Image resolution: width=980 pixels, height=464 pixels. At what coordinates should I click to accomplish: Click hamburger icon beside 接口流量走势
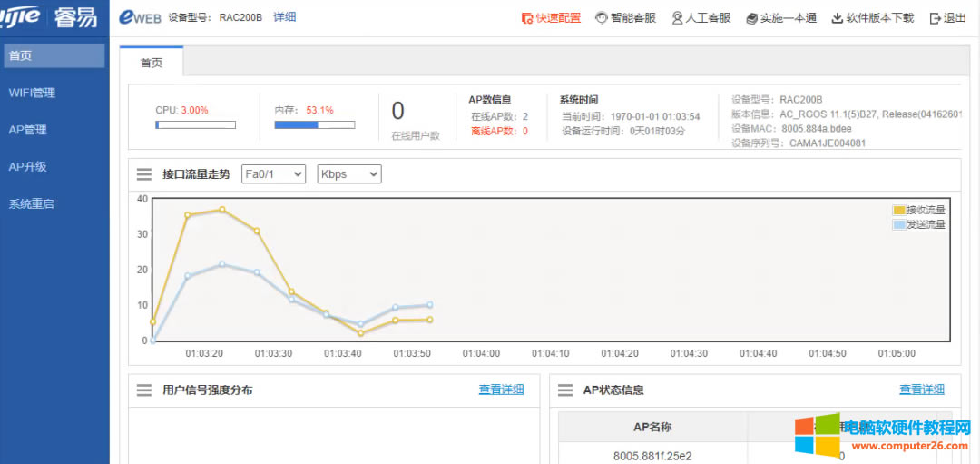coord(144,174)
